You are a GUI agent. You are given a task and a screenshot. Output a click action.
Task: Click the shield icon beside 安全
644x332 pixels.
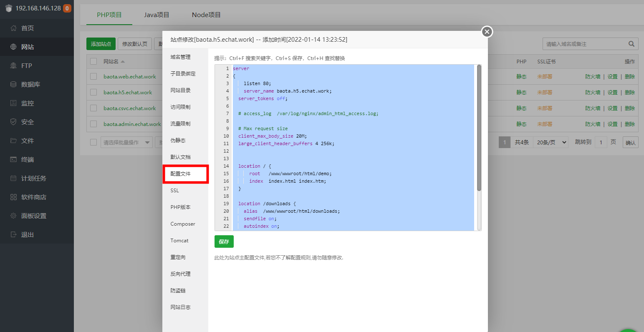(x=13, y=122)
